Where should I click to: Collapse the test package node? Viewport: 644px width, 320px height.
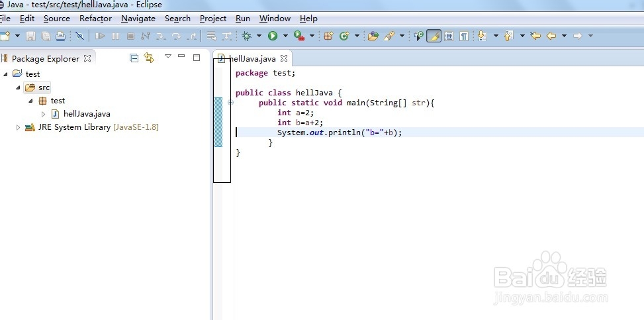[31, 101]
